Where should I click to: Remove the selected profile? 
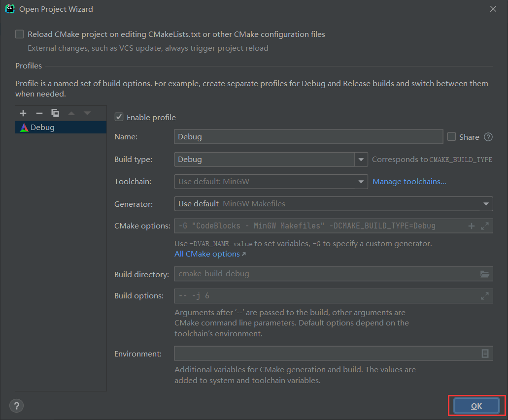39,113
